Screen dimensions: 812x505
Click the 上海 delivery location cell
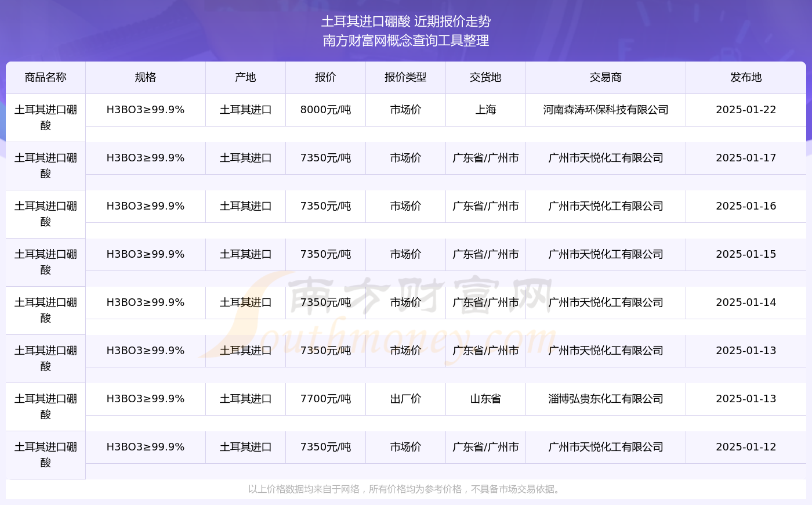pos(485,110)
